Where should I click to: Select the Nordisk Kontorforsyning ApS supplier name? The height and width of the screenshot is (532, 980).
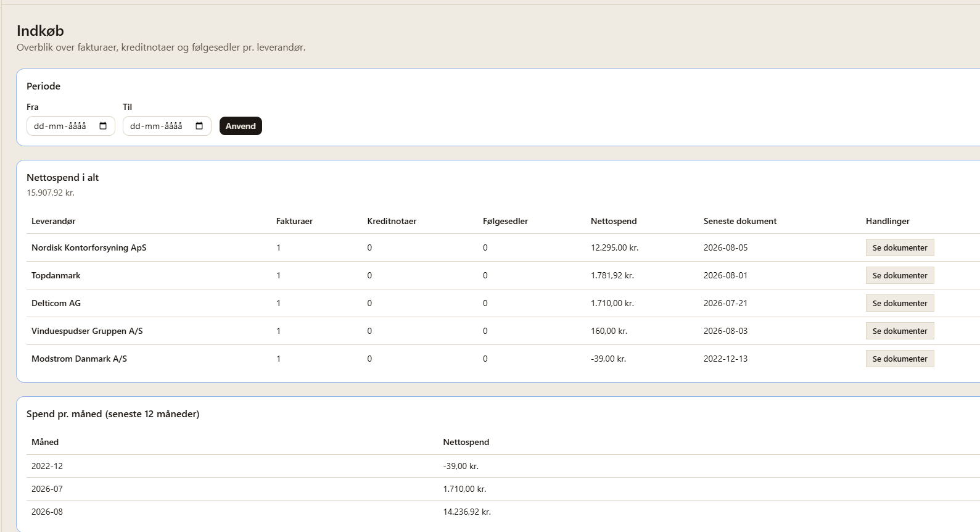89,247
